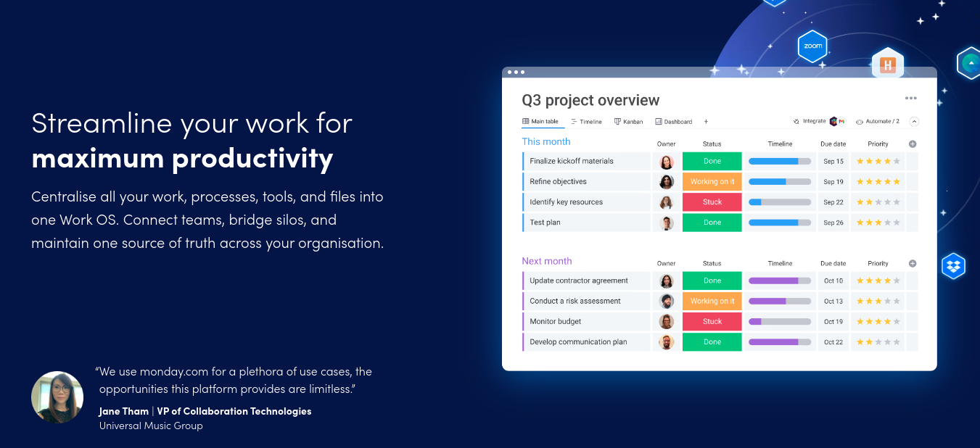
Task: Open the Dashboard view tab
Action: (673, 122)
